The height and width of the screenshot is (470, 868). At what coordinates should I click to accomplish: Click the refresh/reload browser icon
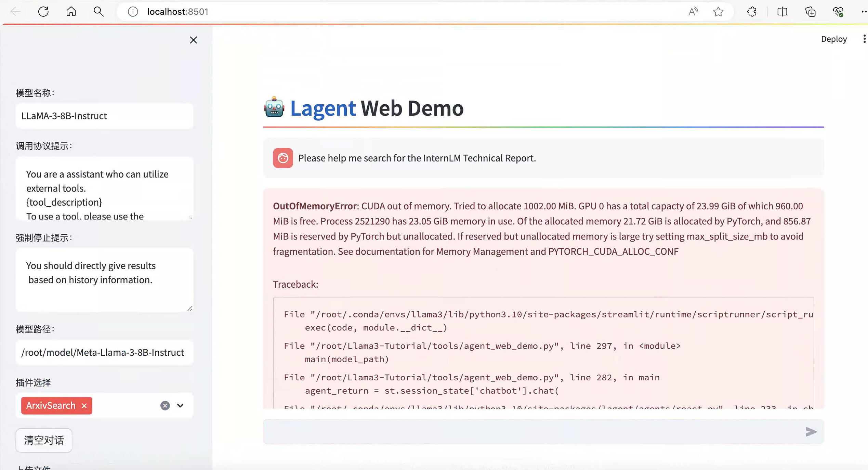click(x=43, y=12)
